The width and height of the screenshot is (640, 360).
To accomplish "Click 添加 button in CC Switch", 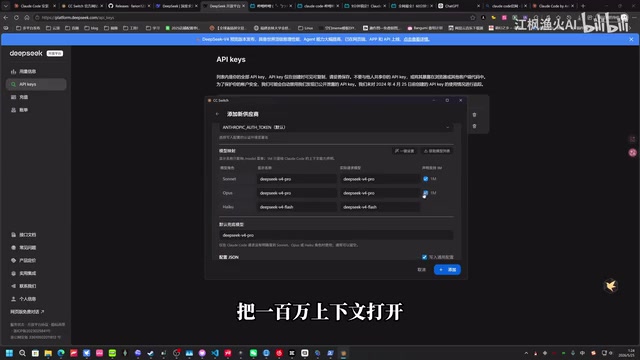I will [447, 269].
